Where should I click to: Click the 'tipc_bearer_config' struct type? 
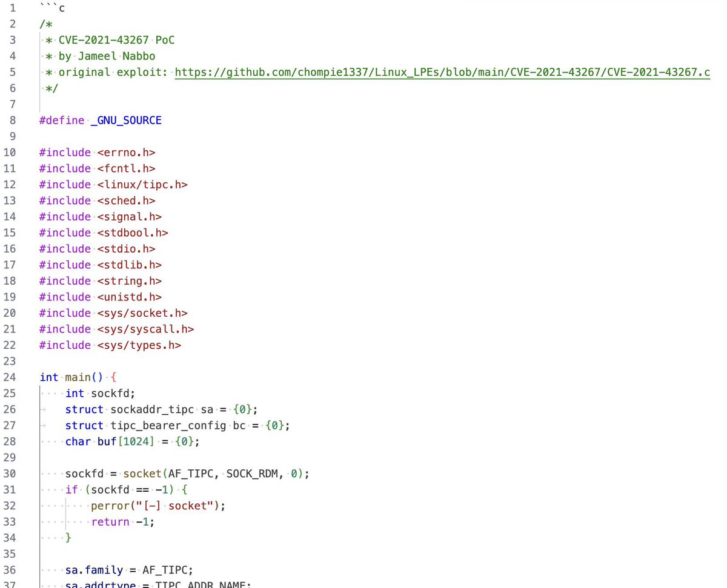[168, 425]
